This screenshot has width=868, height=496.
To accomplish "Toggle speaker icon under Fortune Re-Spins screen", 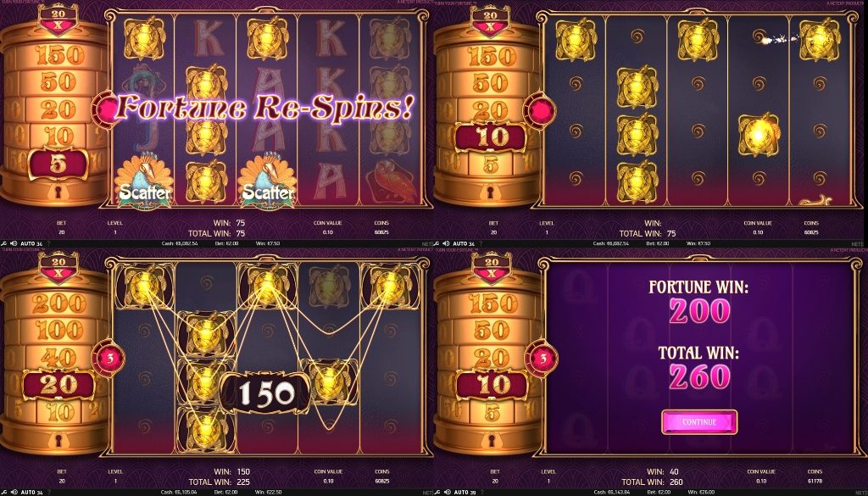I will point(14,243).
